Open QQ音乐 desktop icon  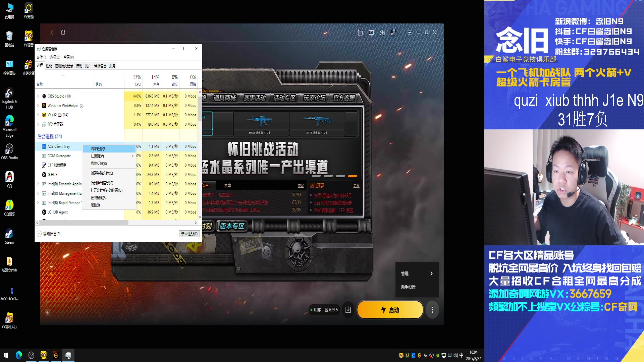point(9,208)
